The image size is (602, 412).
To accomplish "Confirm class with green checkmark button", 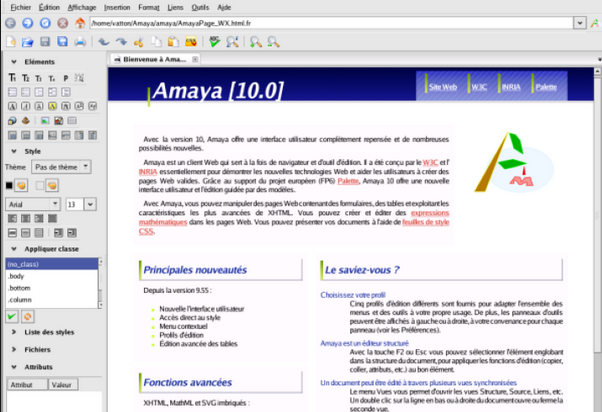I will coord(12,317).
